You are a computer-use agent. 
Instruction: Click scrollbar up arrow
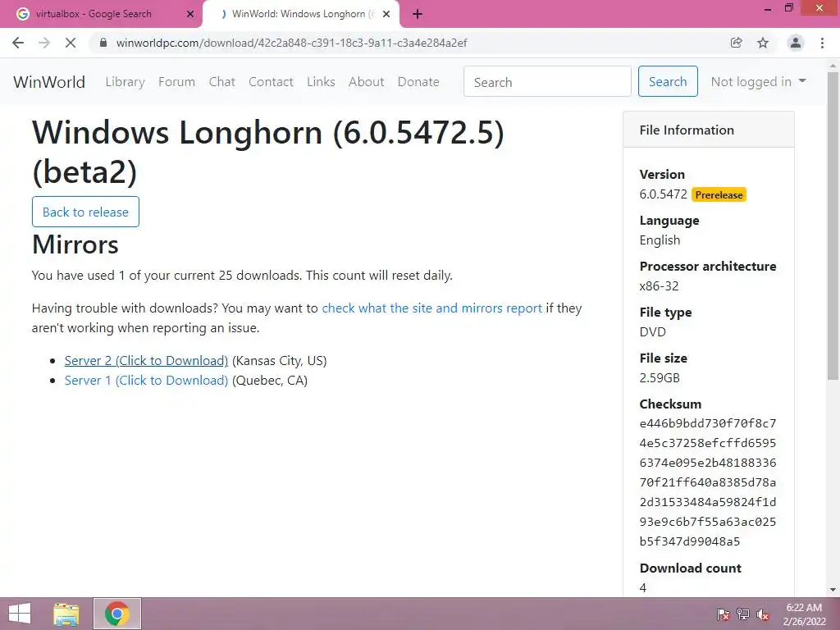click(x=833, y=66)
